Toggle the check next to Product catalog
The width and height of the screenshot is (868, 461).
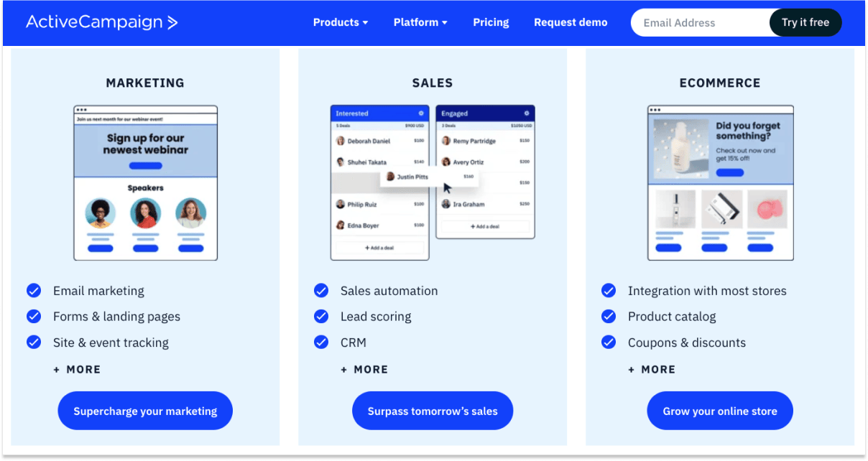click(609, 316)
